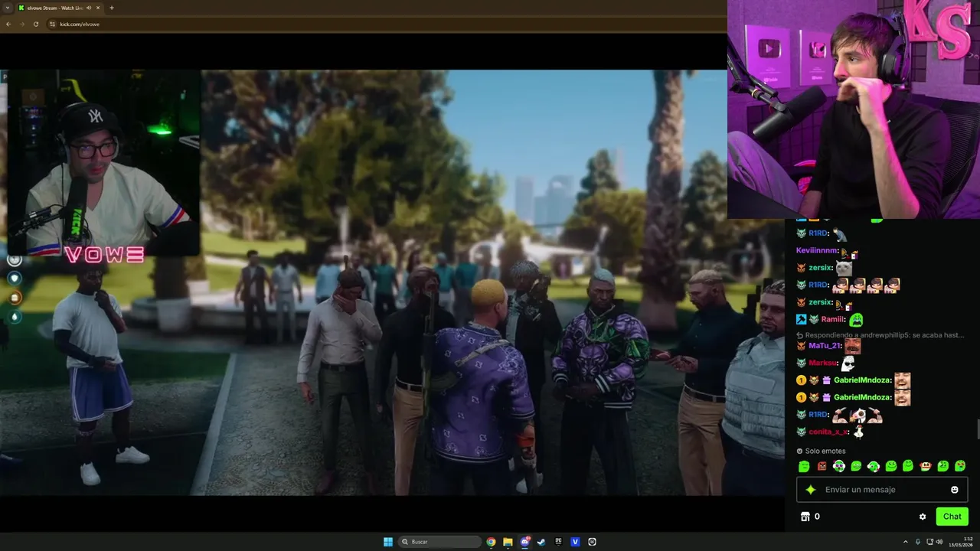The image size is (980, 551).
Task: Go forward in browser history
Action: (21, 24)
